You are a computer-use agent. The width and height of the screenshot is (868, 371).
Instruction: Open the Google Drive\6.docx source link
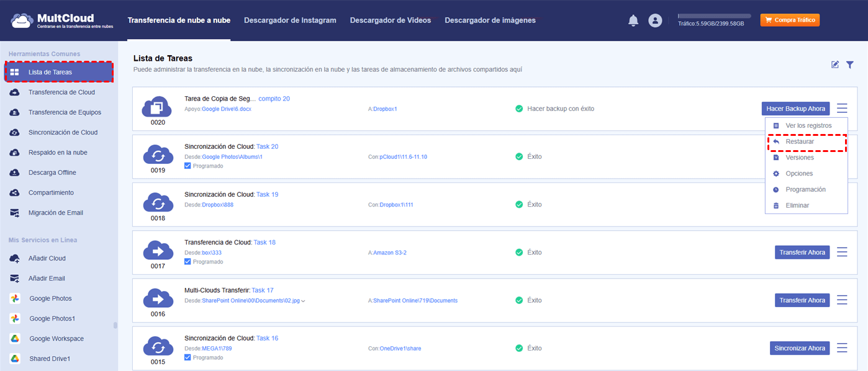coord(227,109)
